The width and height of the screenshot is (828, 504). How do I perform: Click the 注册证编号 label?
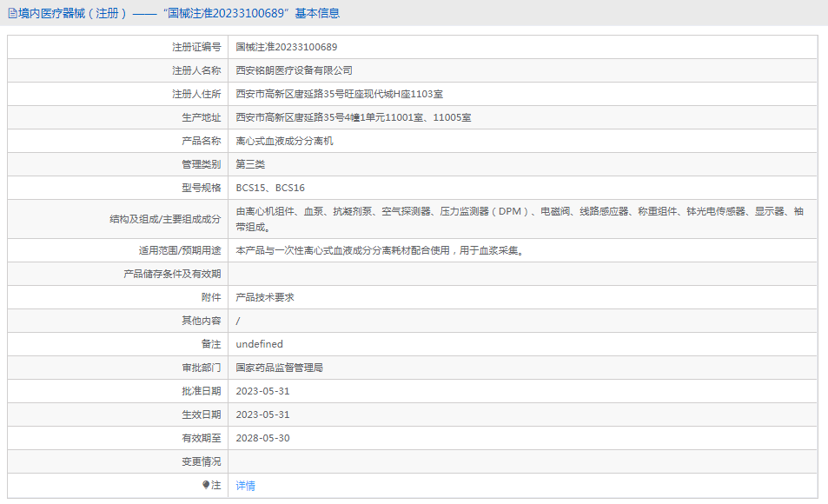coord(196,47)
